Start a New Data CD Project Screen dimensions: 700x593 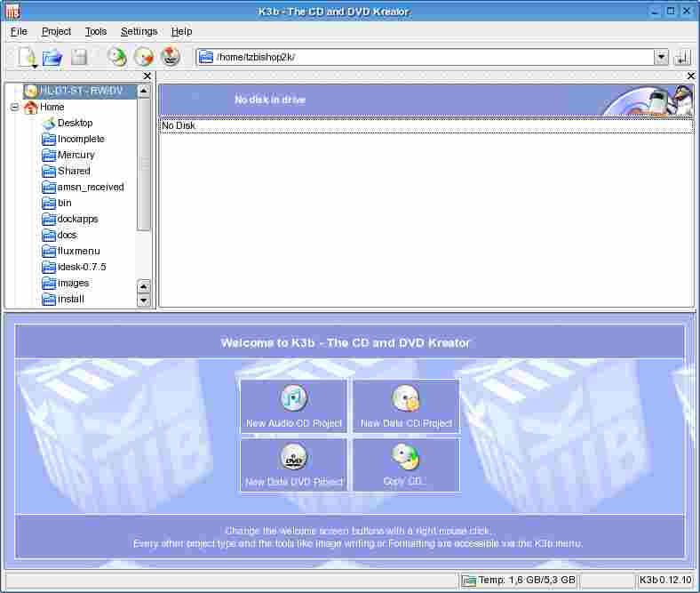click(x=406, y=406)
